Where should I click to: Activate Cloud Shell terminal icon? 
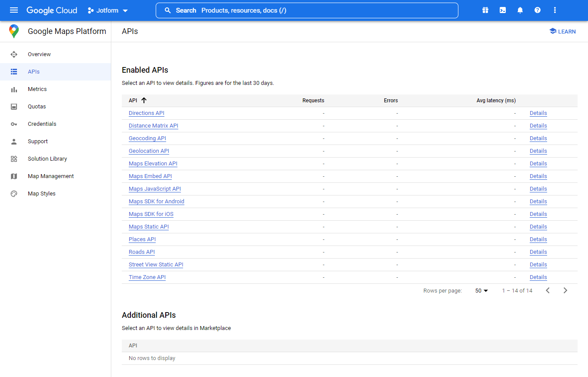click(503, 10)
